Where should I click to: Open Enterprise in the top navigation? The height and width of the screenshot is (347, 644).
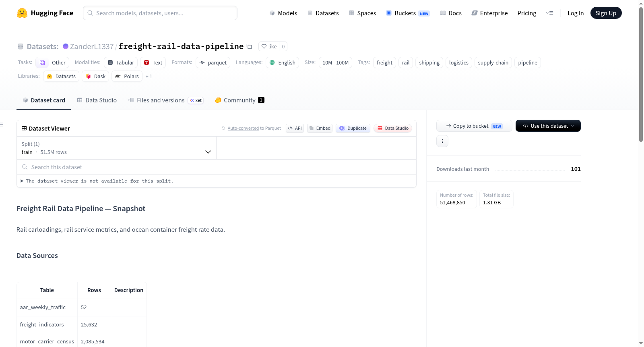489,13
